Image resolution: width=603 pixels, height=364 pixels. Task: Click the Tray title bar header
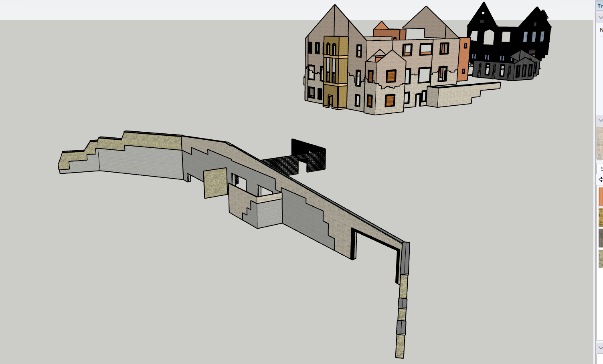pyautogui.click(x=600, y=5)
